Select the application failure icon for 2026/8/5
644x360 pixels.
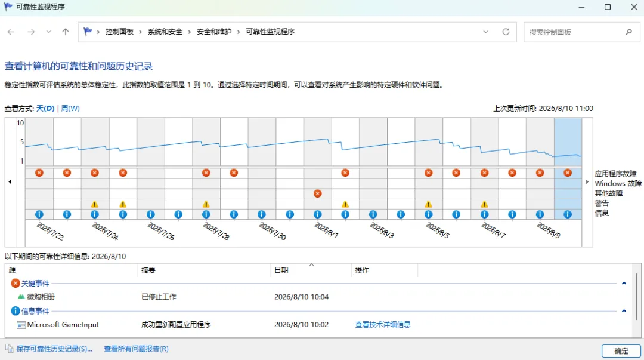429,173
